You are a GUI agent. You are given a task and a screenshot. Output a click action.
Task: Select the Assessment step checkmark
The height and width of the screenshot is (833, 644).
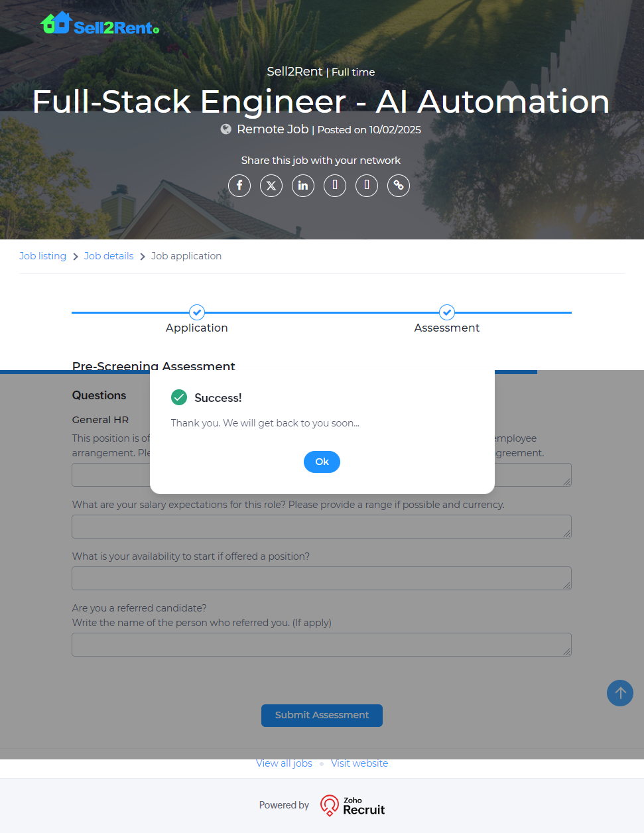coord(447,312)
